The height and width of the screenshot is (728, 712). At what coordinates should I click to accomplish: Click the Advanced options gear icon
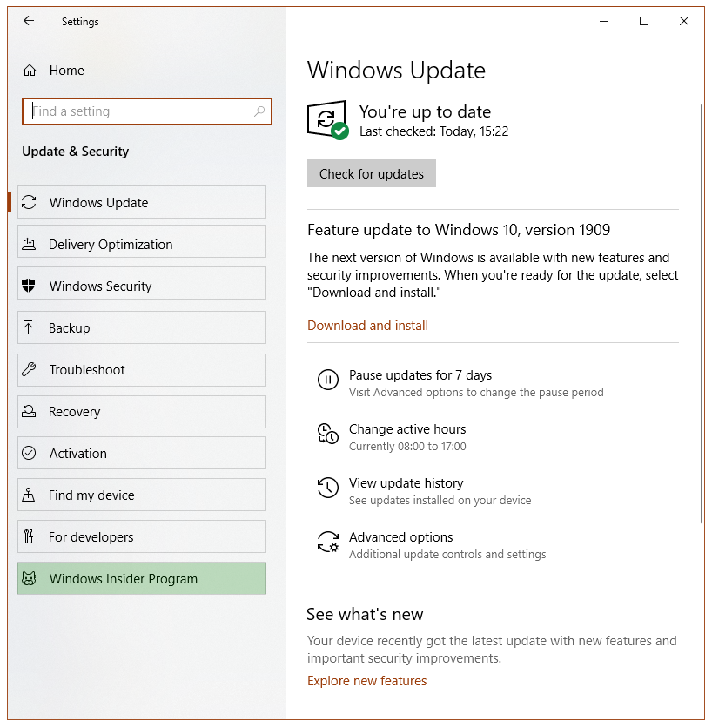click(328, 542)
